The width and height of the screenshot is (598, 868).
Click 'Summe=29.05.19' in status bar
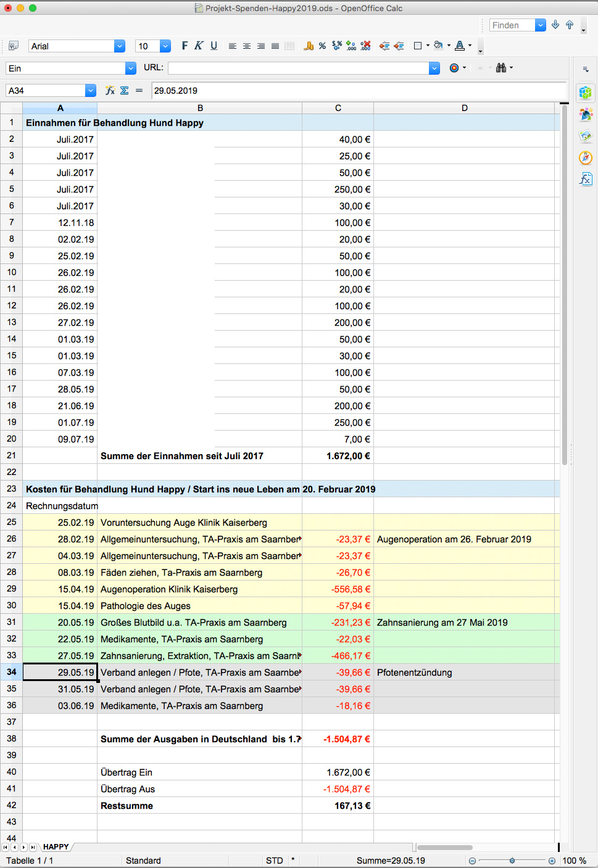click(391, 861)
